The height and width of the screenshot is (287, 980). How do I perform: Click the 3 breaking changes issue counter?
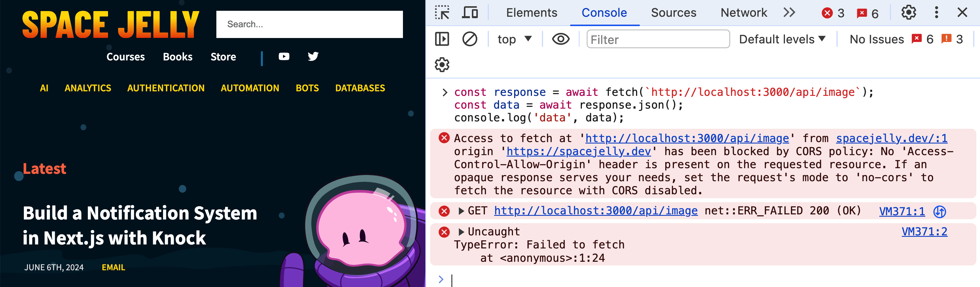952,39
